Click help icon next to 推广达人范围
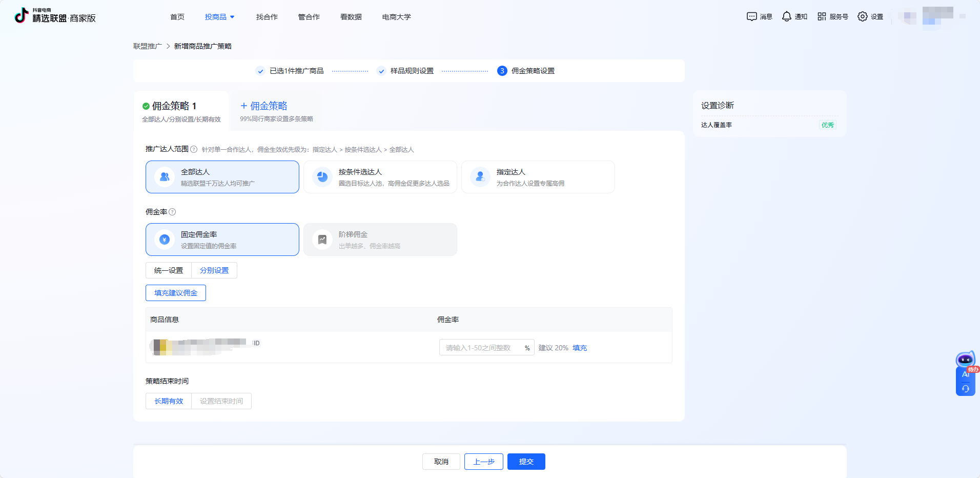The image size is (980, 478). click(x=194, y=149)
